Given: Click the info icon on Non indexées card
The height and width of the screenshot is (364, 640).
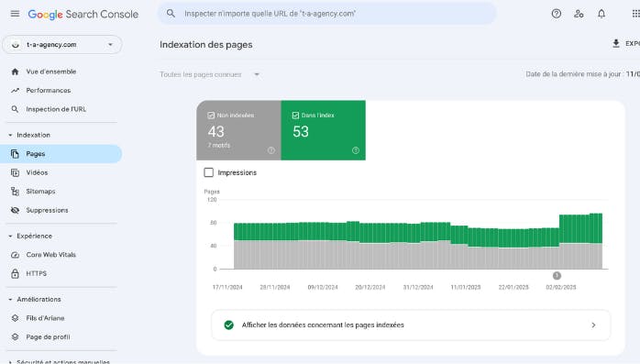Looking at the screenshot, I should pos(271,150).
